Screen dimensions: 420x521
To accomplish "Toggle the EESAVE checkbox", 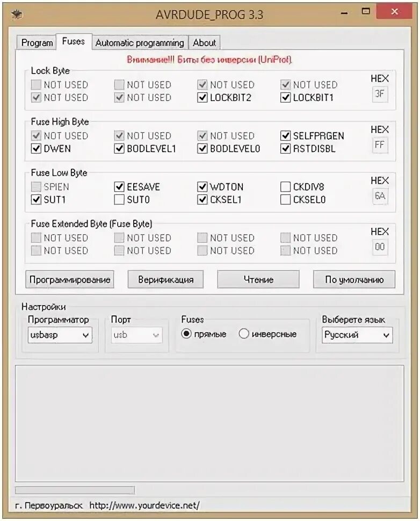I will (x=119, y=187).
